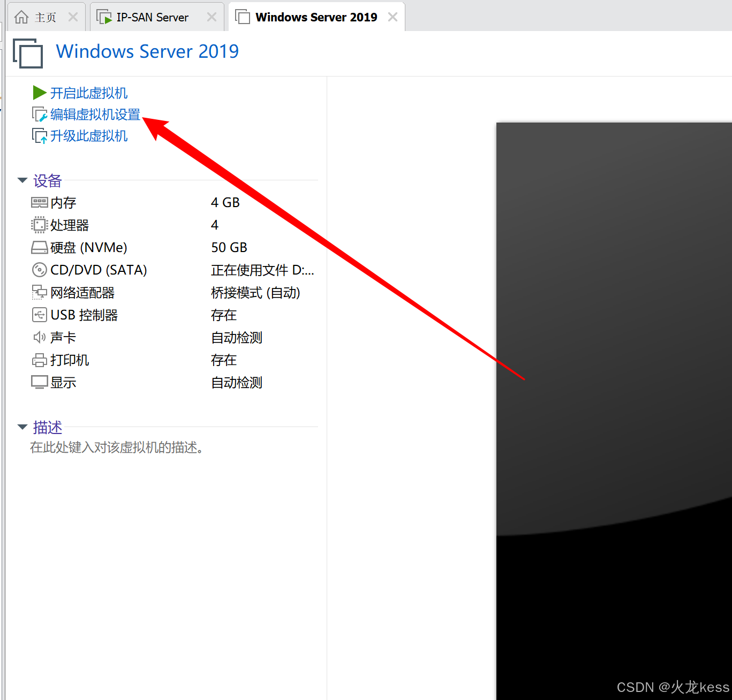Click the memory (内存) device icon
Viewport: 732px width, 700px height.
pyautogui.click(x=40, y=202)
